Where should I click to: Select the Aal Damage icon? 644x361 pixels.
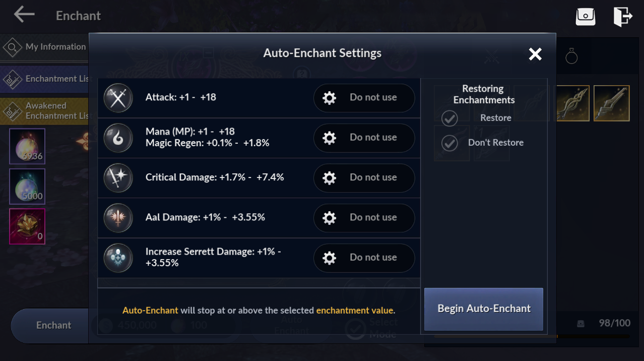[118, 218]
